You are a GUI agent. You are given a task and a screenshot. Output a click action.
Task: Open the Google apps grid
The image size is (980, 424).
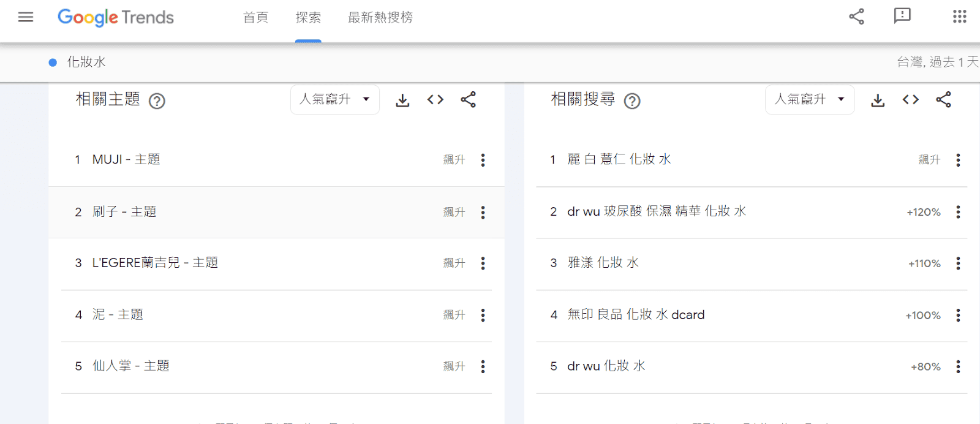[959, 17]
